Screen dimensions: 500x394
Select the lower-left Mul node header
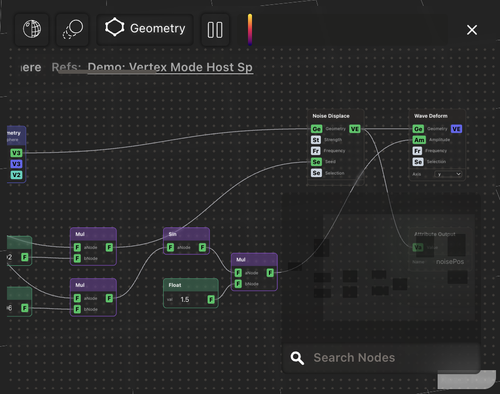point(93,285)
